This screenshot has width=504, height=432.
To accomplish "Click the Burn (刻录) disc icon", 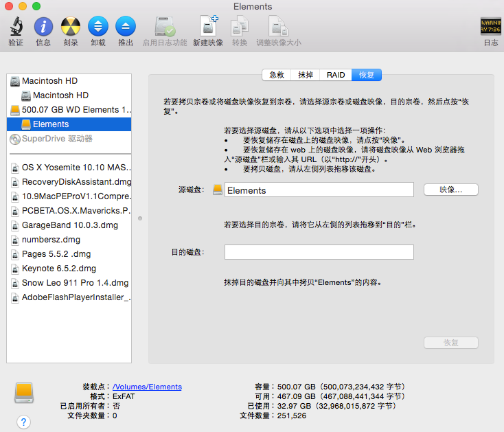I will (71, 27).
